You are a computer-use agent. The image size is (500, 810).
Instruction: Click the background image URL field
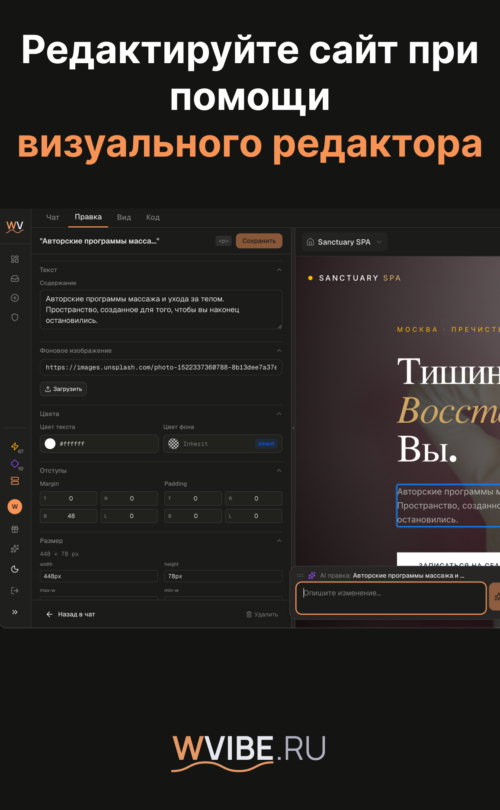pyautogui.click(x=161, y=367)
